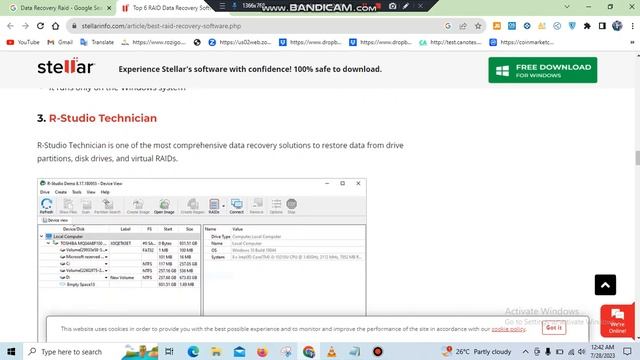
Task: Show hidden system tray icons
Action: pos(525,351)
